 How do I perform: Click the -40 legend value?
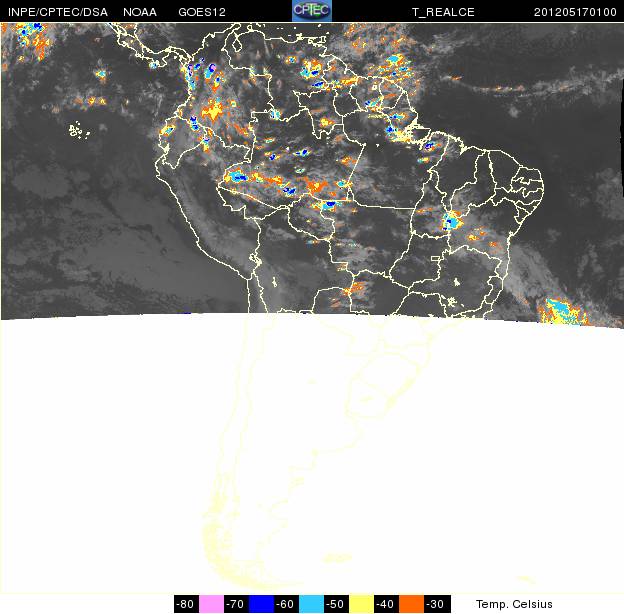coord(386,604)
